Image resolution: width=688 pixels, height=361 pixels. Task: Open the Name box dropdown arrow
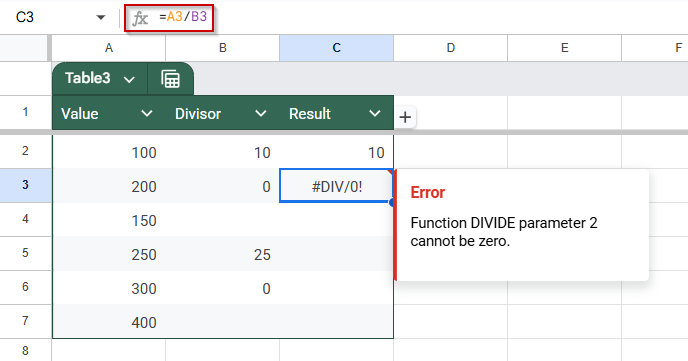click(101, 17)
